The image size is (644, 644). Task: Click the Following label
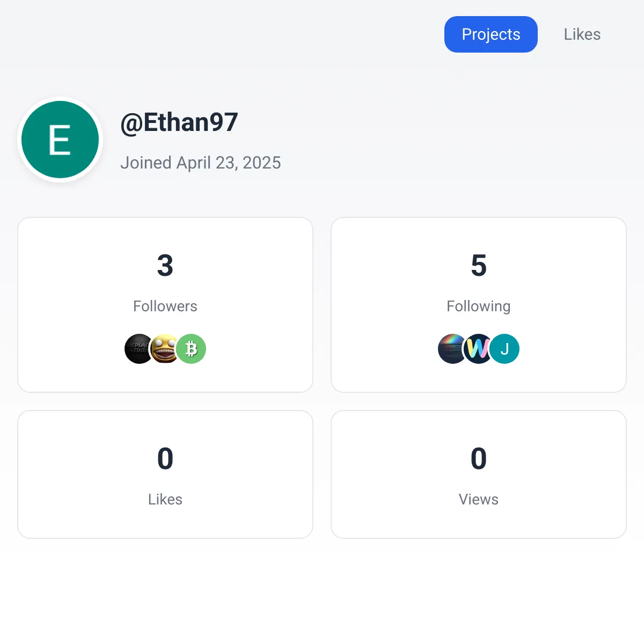tap(479, 306)
